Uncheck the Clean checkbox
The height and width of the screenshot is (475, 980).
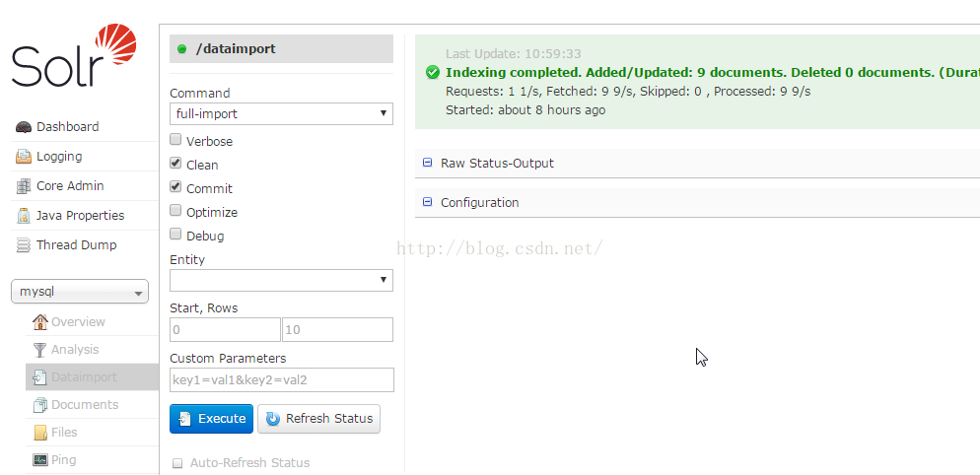point(175,164)
